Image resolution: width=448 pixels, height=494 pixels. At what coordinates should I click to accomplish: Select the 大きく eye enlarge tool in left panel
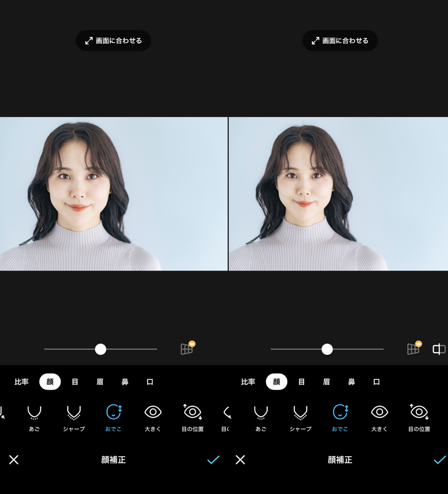(x=153, y=417)
